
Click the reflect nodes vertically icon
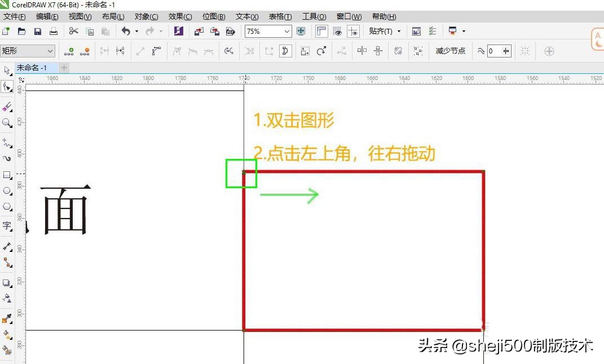click(378, 50)
